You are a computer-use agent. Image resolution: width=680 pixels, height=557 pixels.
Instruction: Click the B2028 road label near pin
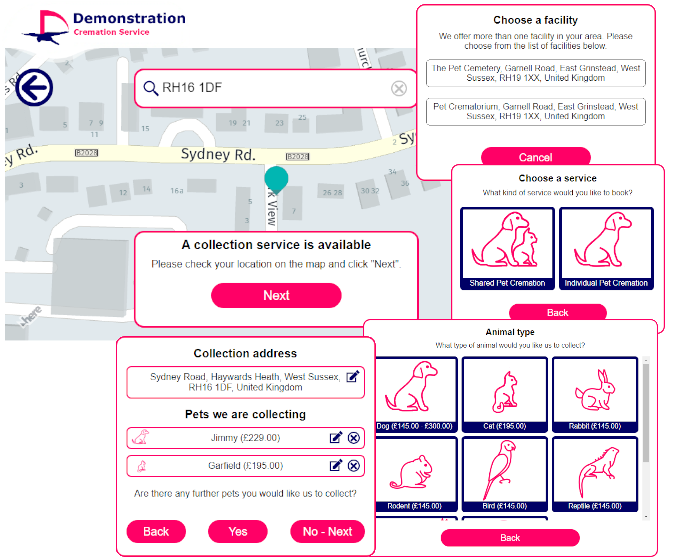298,157
